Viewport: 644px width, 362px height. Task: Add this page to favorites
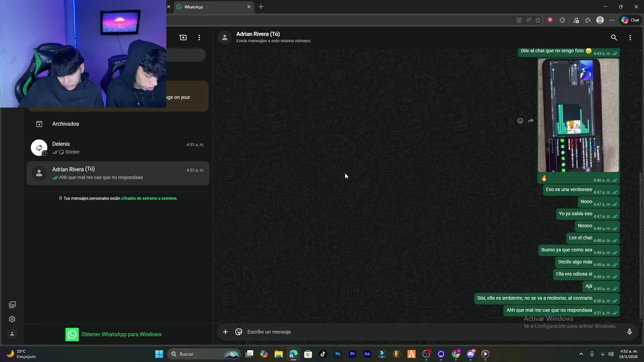tap(538, 20)
